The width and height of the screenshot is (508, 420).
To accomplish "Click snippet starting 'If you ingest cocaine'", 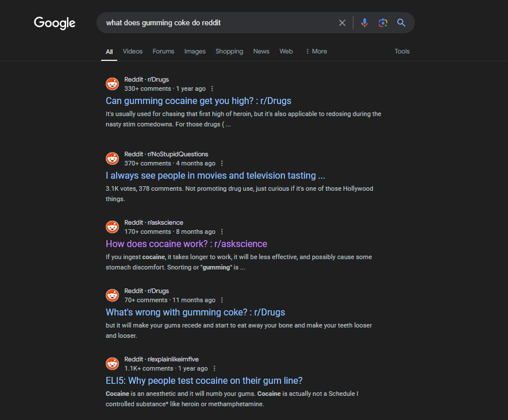I will pos(239,262).
